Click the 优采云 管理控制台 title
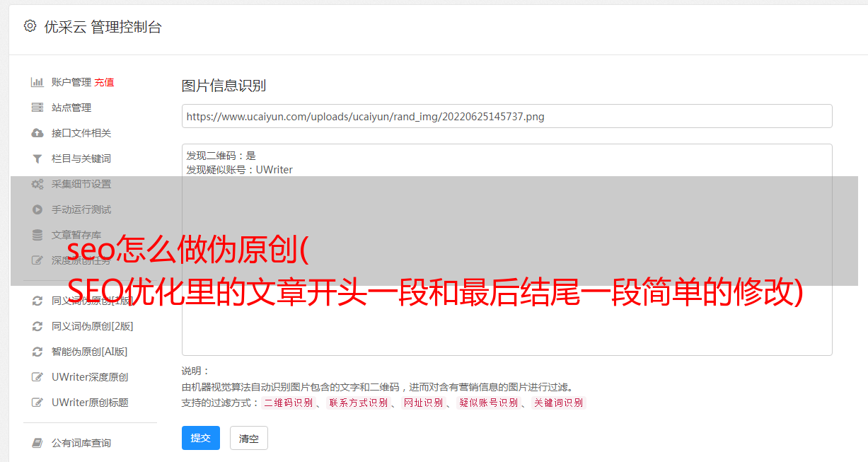This screenshot has width=868, height=462. [x=103, y=27]
